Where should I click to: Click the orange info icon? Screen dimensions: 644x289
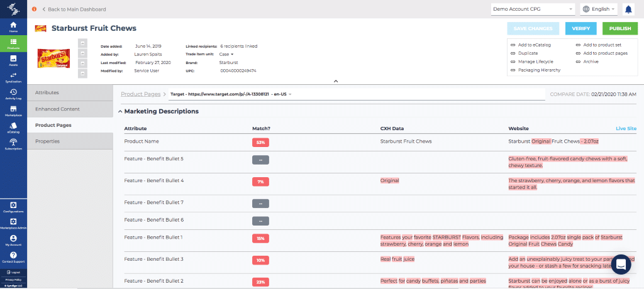tap(34, 9)
